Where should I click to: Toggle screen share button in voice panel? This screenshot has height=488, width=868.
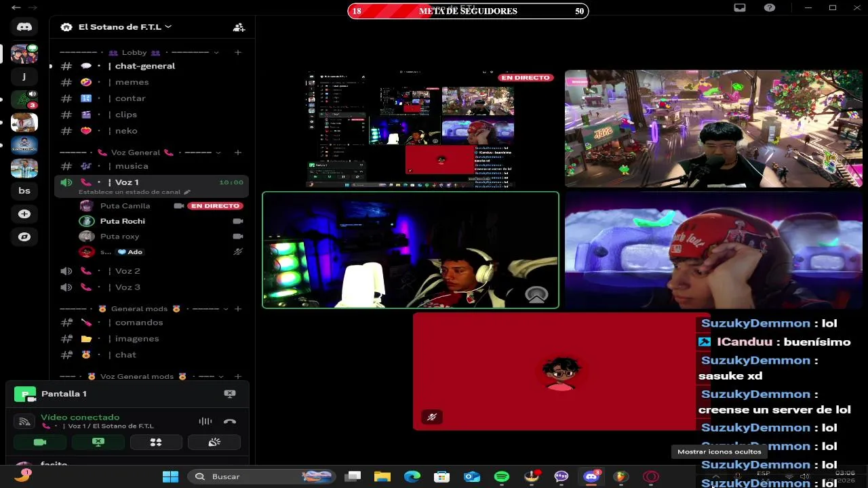[98, 442]
